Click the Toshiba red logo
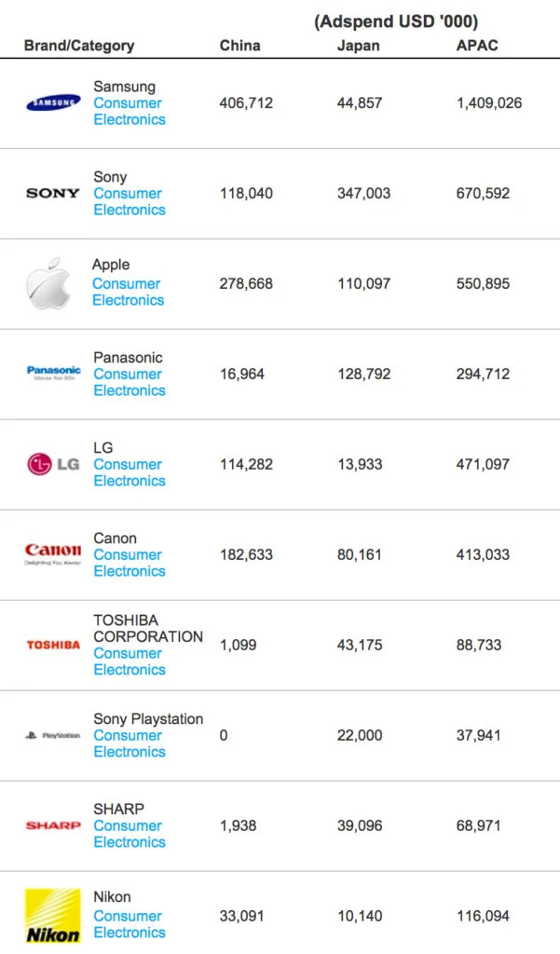Image resolution: width=560 pixels, height=954 pixels. pyautogui.click(x=53, y=645)
